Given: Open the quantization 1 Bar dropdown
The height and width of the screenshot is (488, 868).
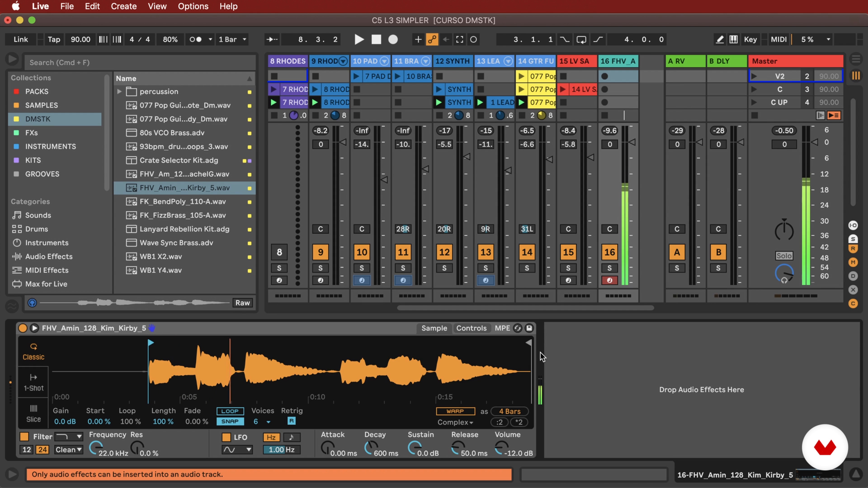Looking at the screenshot, I should tap(233, 39).
